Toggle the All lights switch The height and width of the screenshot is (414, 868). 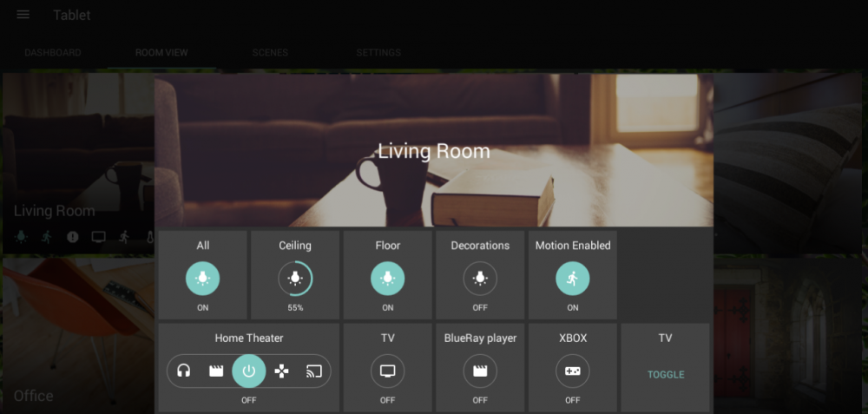(x=202, y=279)
